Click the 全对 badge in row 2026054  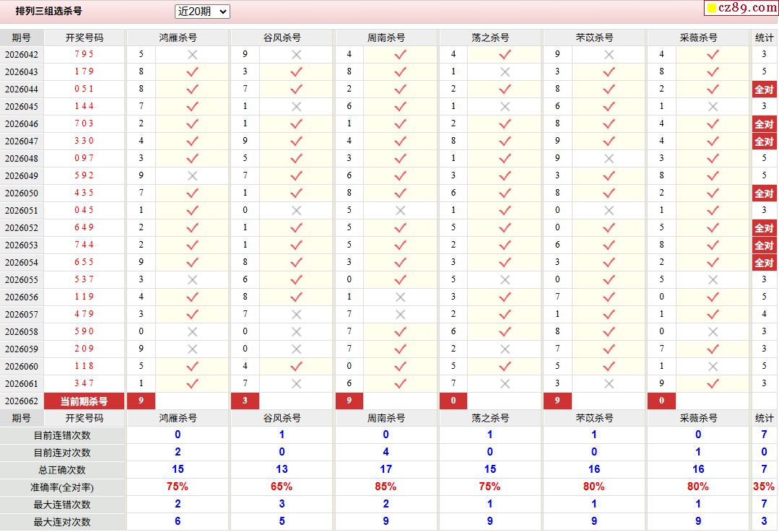point(764,263)
